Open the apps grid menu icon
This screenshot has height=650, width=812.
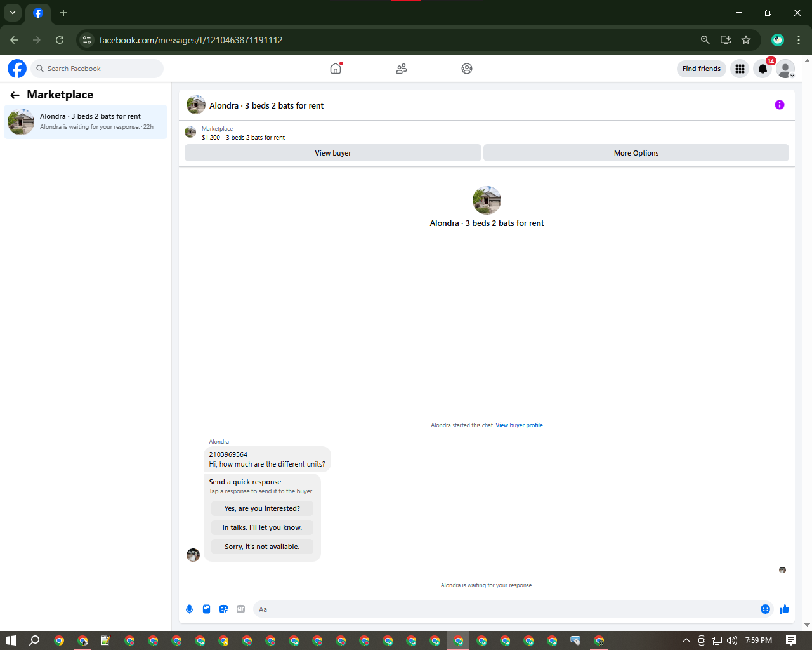pyautogui.click(x=740, y=69)
